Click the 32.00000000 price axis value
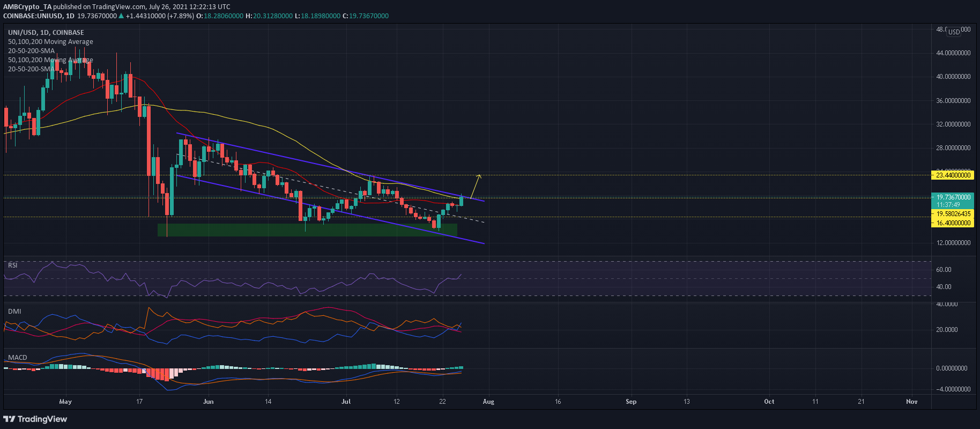This screenshot has width=980, height=429. (x=953, y=124)
